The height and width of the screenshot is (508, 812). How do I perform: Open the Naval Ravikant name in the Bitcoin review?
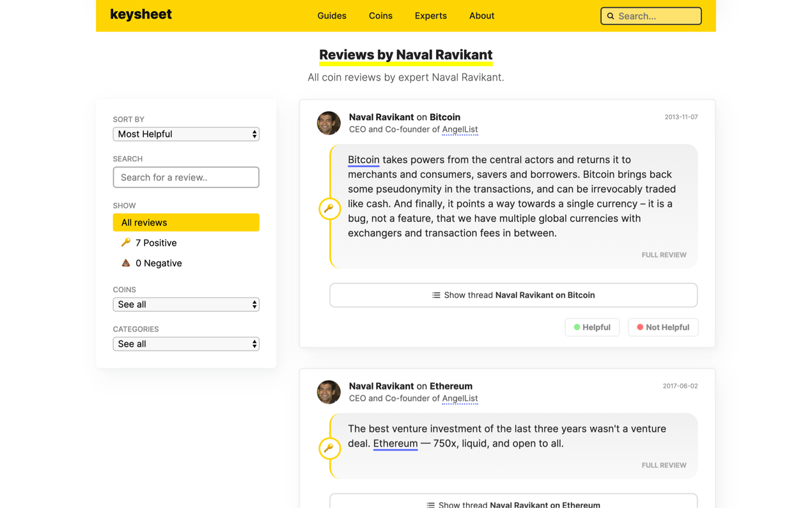pyautogui.click(x=381, y=117)
